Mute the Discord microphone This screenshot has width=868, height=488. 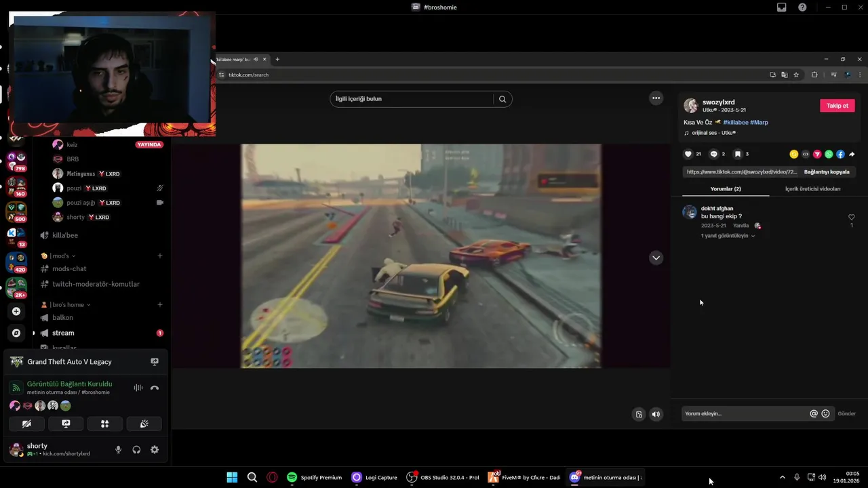click(x=118, y=449)
